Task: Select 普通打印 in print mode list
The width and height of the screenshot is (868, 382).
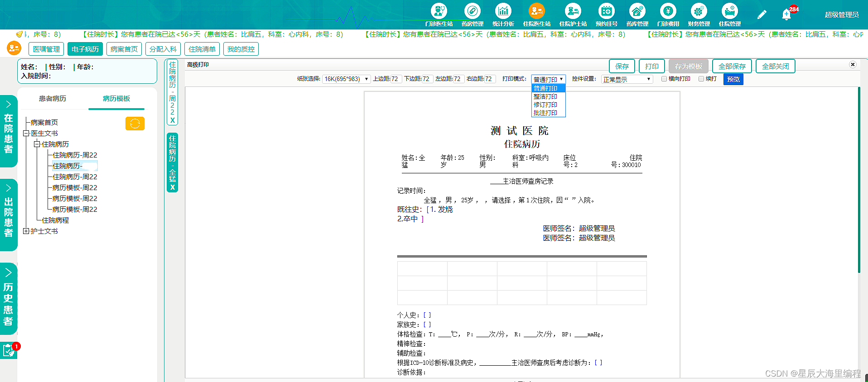Action: [x=548, y=88]
